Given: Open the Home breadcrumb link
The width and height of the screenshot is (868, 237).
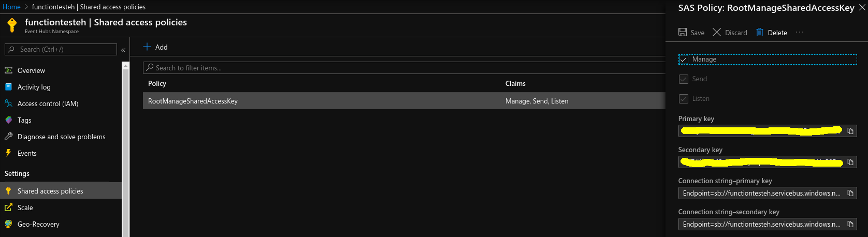Looking at the screenshot, I should coord(11,7).
